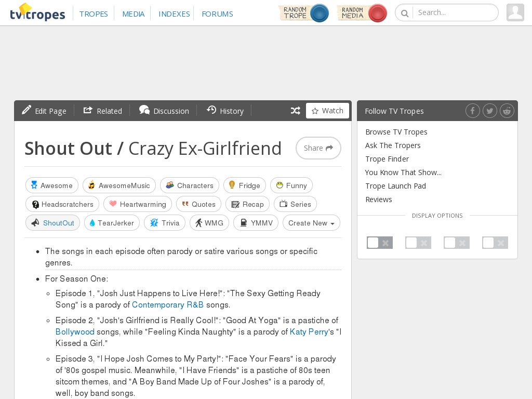Viewport: 532px width, 399px height.
Task: Open the AwesomeMusic subpage
Action: (119, 185)
